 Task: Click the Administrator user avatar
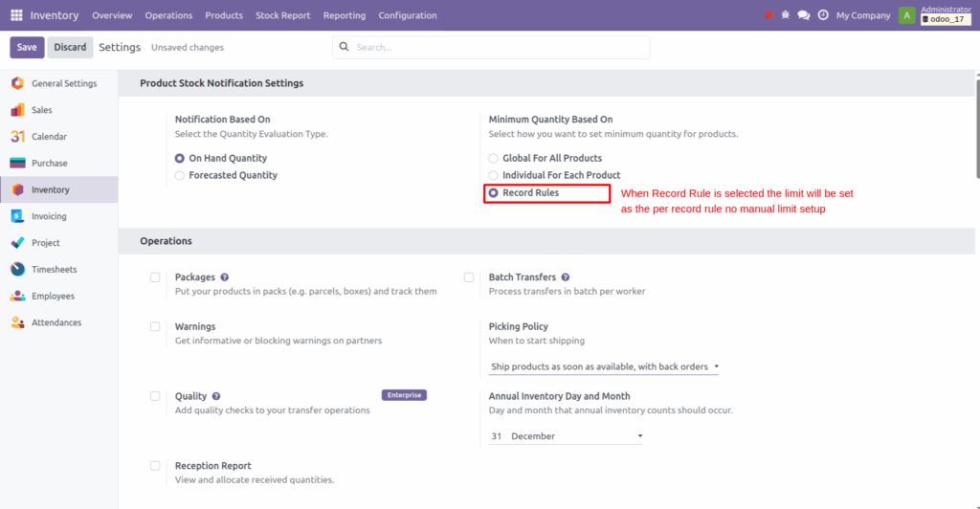click(x=906, y=15)
